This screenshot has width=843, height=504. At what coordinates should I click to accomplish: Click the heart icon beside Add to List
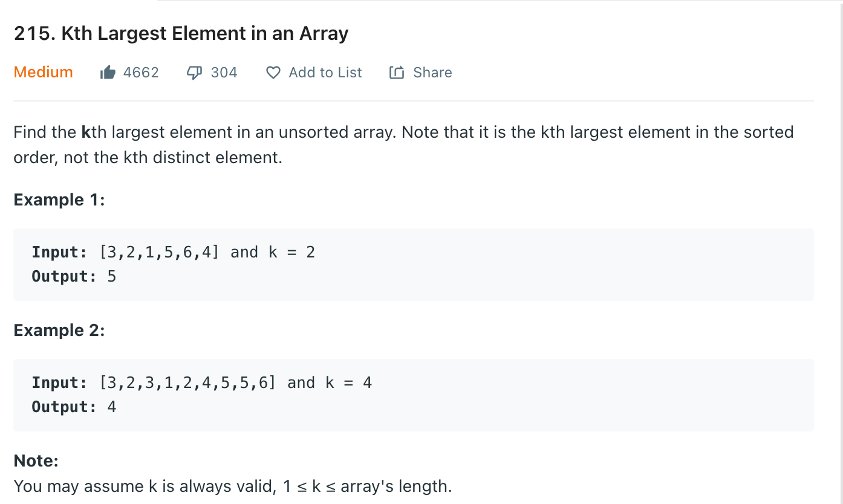(273, 73)
